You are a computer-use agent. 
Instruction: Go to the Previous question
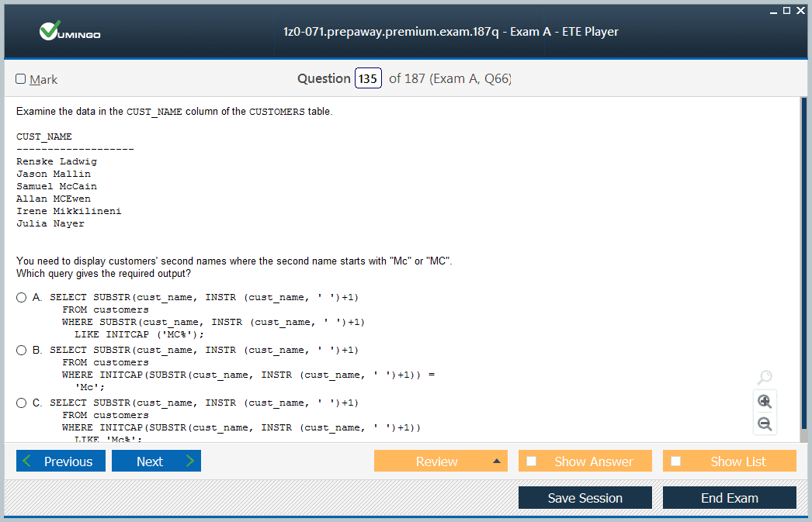pos(61,461)
